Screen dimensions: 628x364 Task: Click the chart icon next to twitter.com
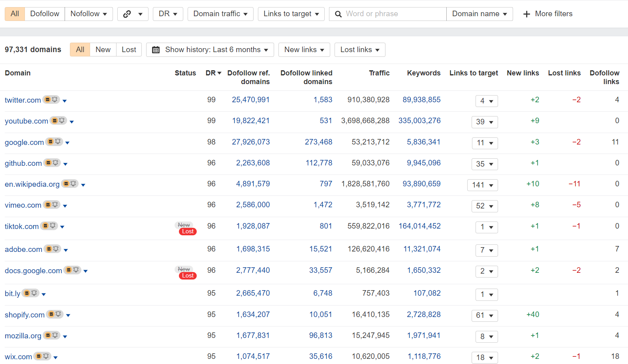point(47,99)
